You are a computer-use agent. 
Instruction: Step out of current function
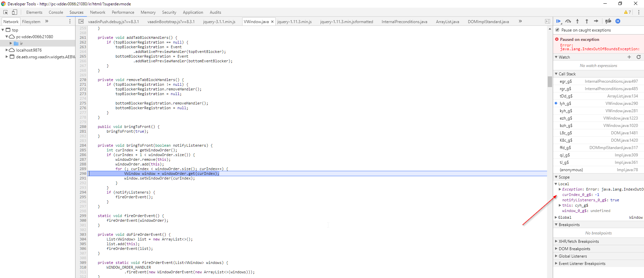(x=587, y=21)
